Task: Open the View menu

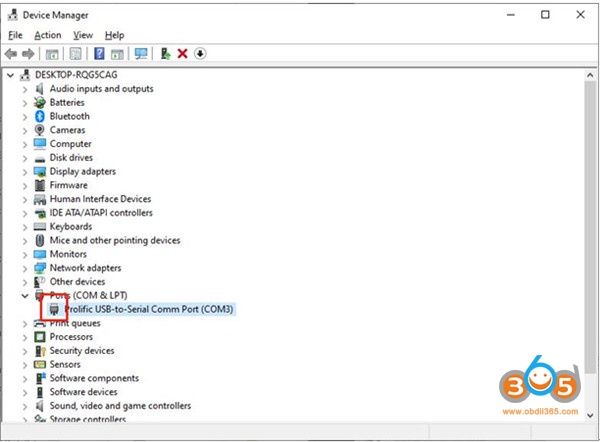Action: (x=82, y=35)
